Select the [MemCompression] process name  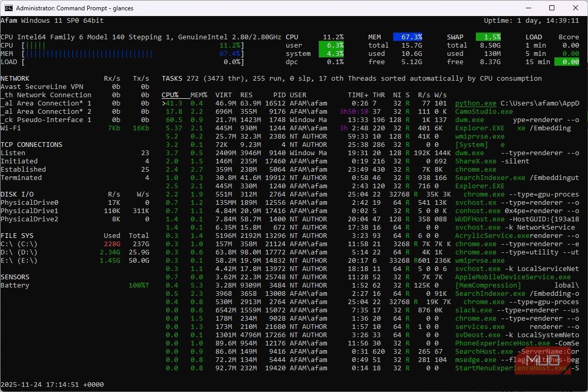[488, 285]
